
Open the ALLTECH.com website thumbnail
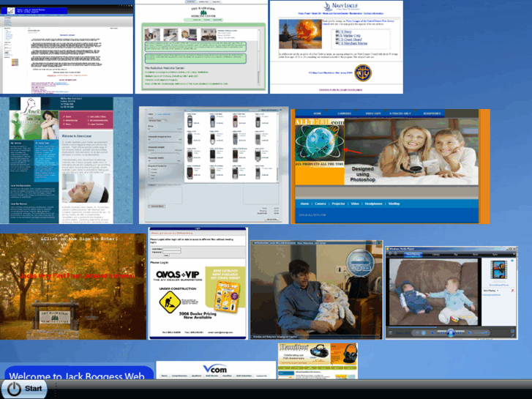(390, 166)
